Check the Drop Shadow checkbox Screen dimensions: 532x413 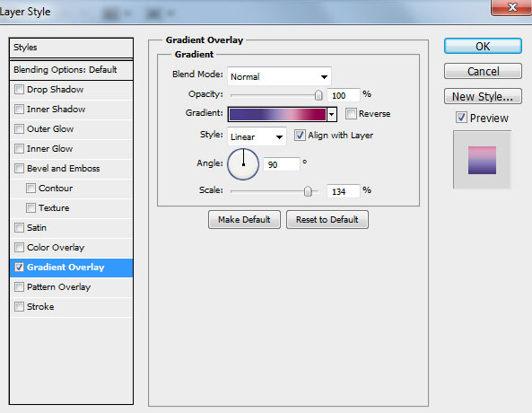click(19, 89)
